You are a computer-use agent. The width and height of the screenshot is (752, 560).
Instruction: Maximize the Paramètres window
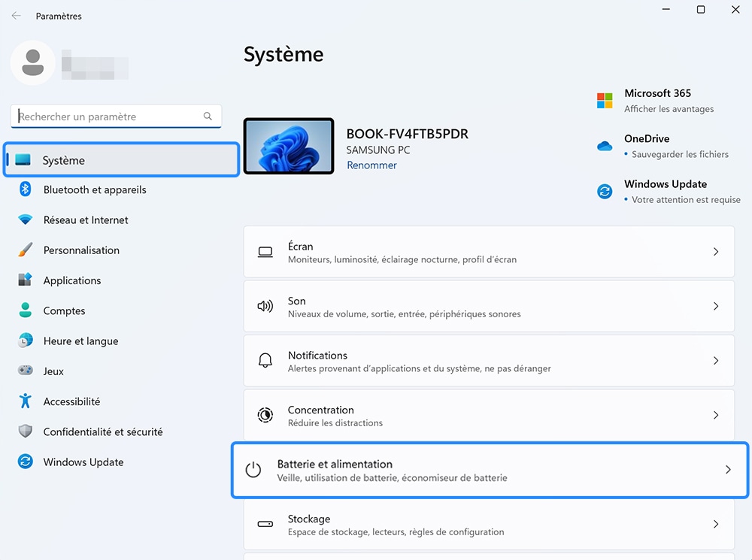(701, 10)
